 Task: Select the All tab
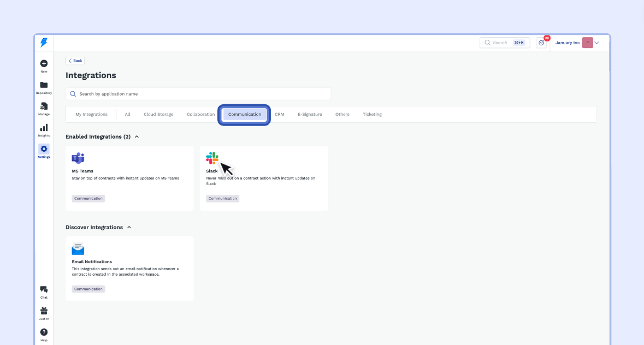(128, 115)
